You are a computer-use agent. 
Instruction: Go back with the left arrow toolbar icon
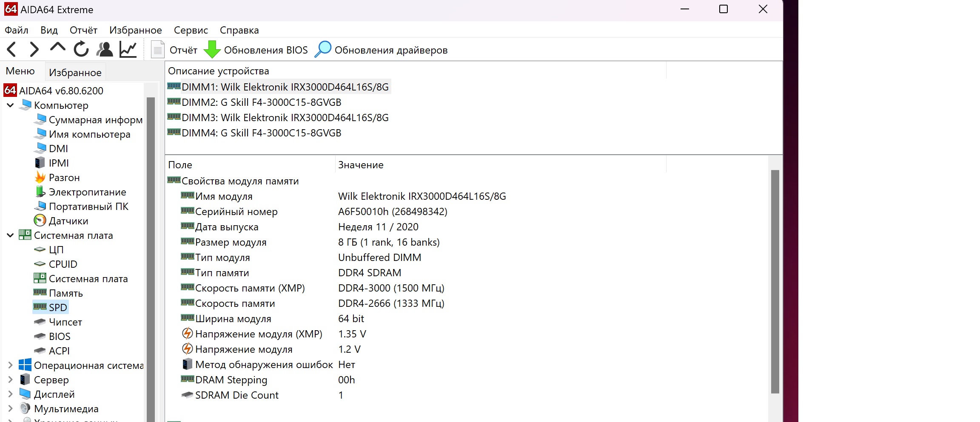point(11,50)
